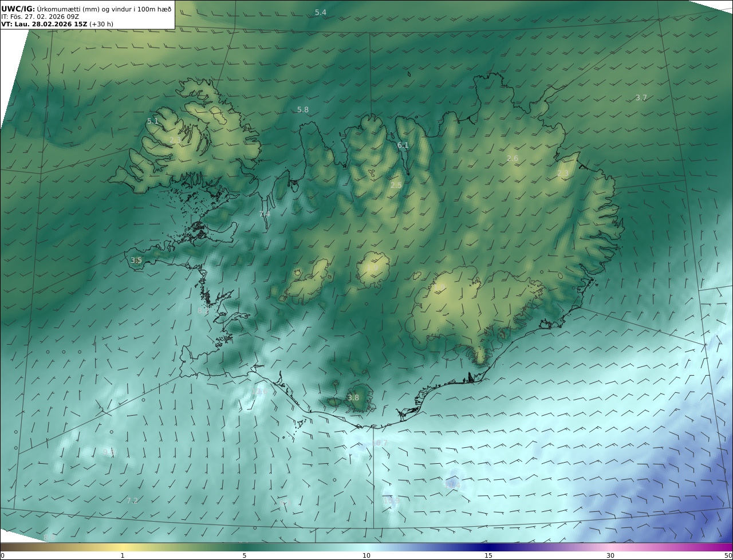Click the colorbar tick label 0

(x=2, y=555)
